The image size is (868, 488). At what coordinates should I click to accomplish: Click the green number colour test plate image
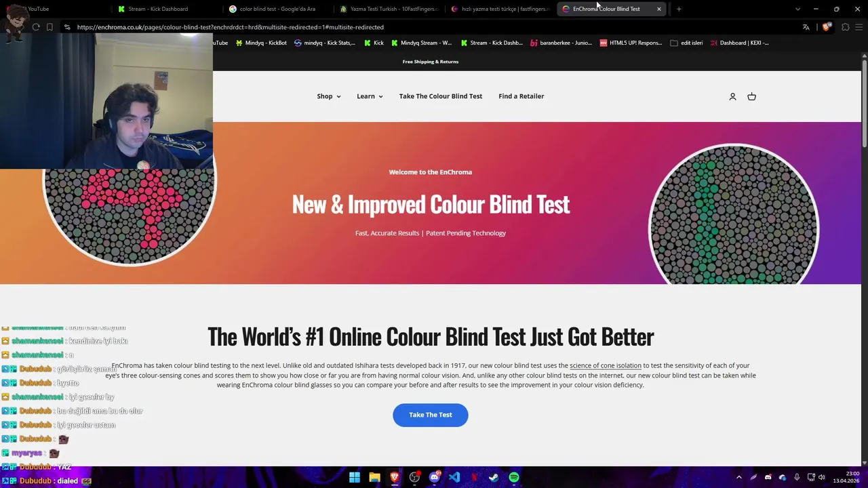pyautogui.click(x=734, y=215)
